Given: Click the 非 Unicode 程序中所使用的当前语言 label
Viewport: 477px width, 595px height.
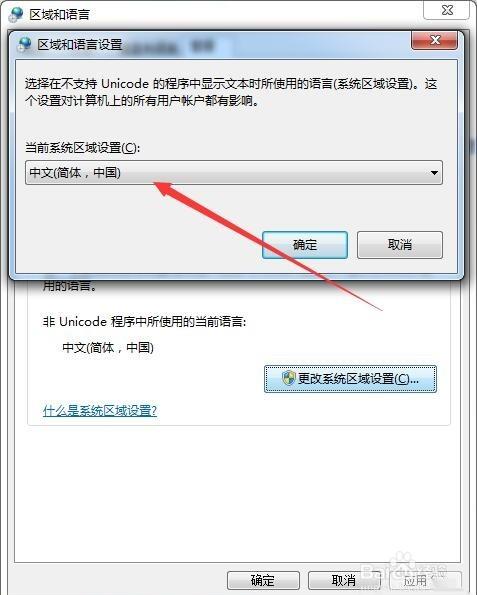Looking at the screenshot, I should (145, 322).
